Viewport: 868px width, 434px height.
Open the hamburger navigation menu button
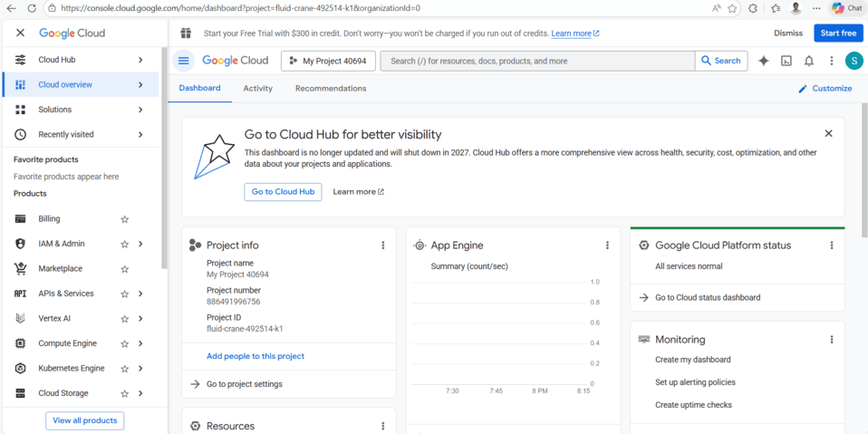[183, 61]
